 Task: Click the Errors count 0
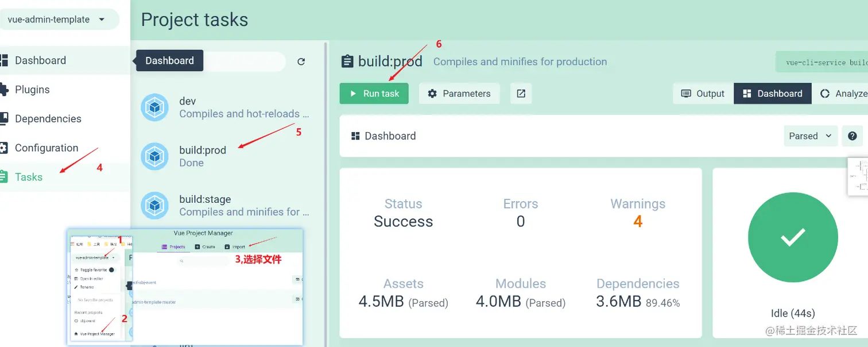point(521,222)
